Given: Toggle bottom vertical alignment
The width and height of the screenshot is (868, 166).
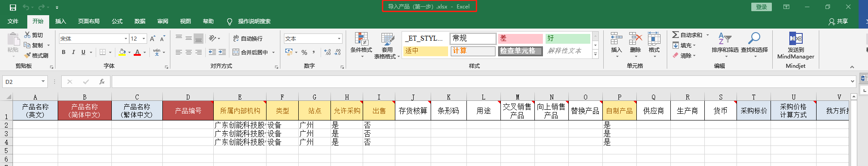Looking at the screenshot, I should pos(199,38).
